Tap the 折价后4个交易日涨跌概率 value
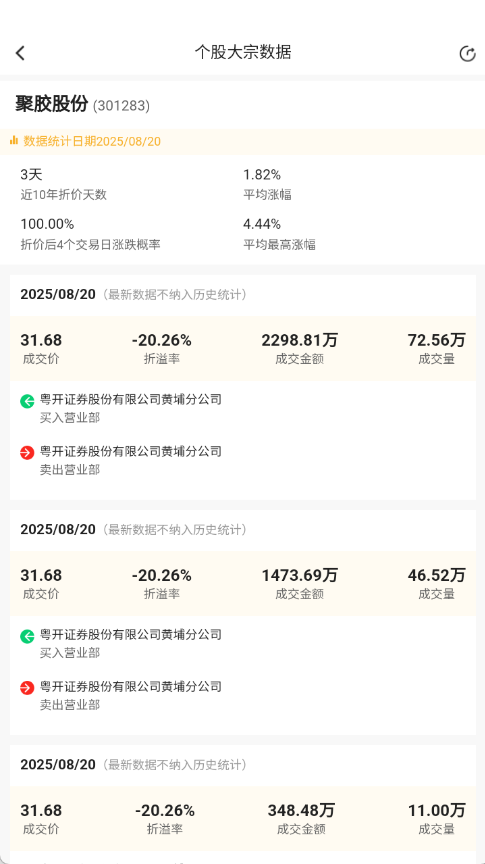Viewport: 485px width, 864px height. pyautogui.click(x=47, y=224)
